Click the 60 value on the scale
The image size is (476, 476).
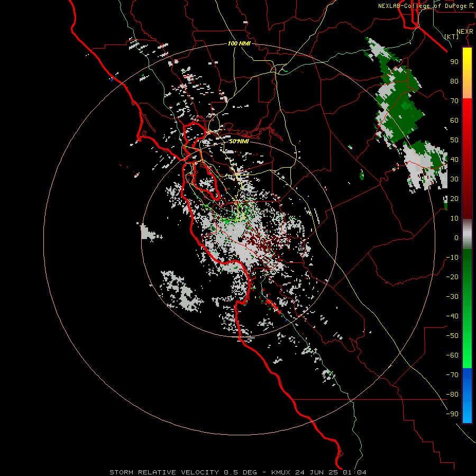(x=454, y=120)
